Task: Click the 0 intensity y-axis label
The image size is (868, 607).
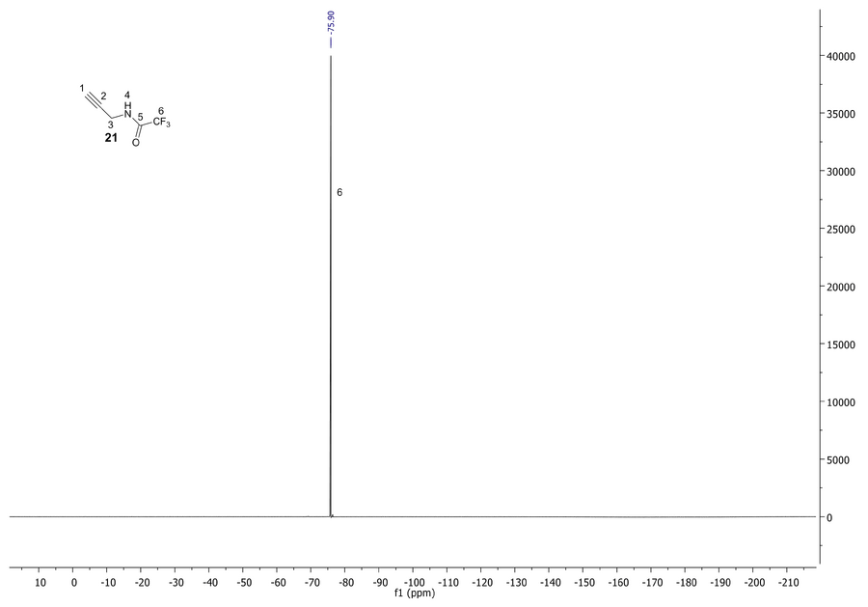Action: pos(830,518)
